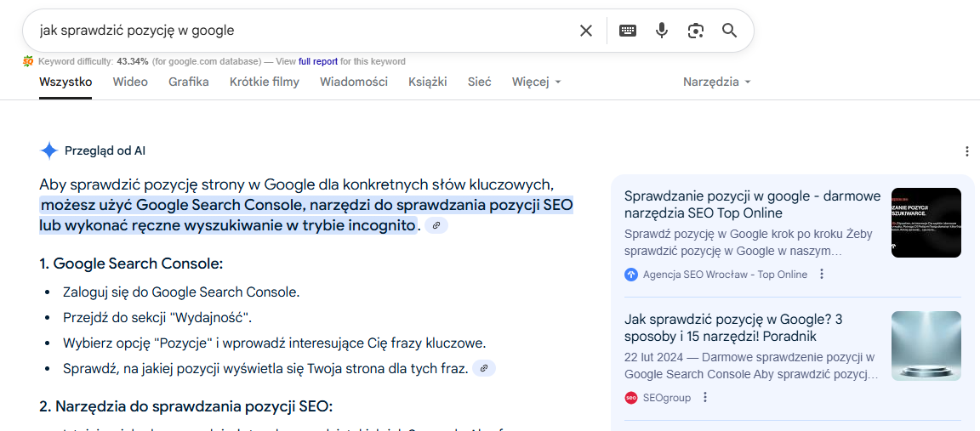Screen dimensions: 980x431
Task: Switch to the Grafika tab
Action: (x=189, y=82)
